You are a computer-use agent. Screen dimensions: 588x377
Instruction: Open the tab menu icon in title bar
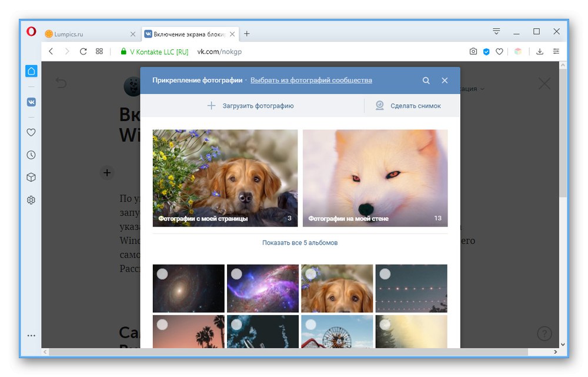click(x=496, y=32)
